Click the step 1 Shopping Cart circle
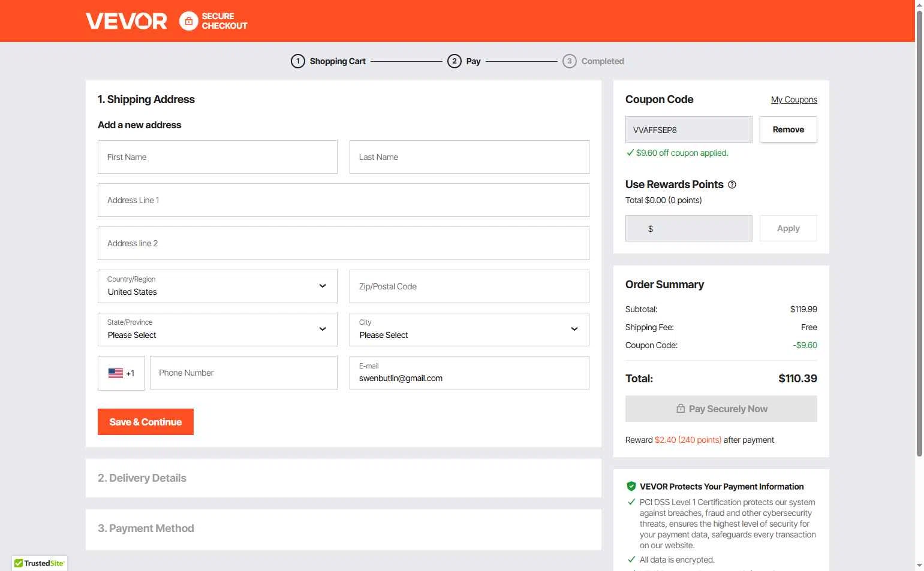Screen dimensions: 924x571 pyautogui.click(x=298, y=61)
